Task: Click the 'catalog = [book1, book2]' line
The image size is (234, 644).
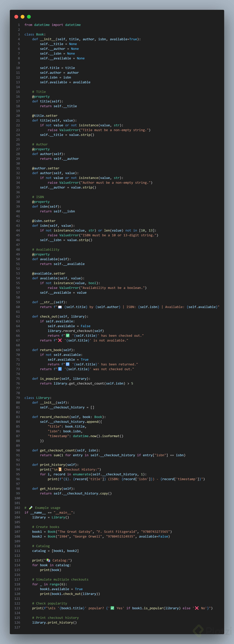Action: [55, 551]
